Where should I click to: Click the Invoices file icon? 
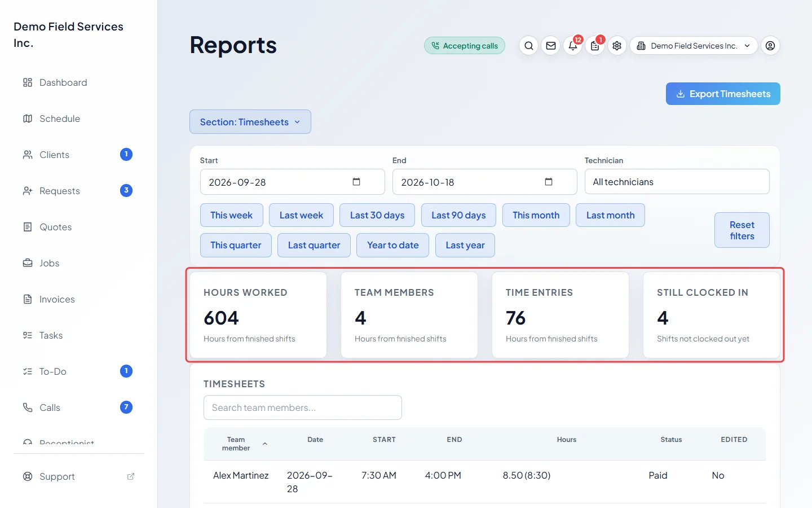point(28,299)
